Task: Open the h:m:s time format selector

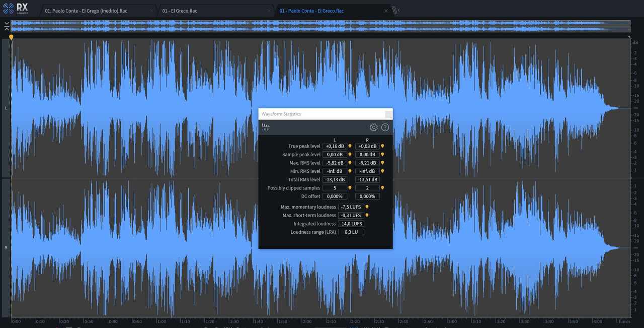Action: 624,321
